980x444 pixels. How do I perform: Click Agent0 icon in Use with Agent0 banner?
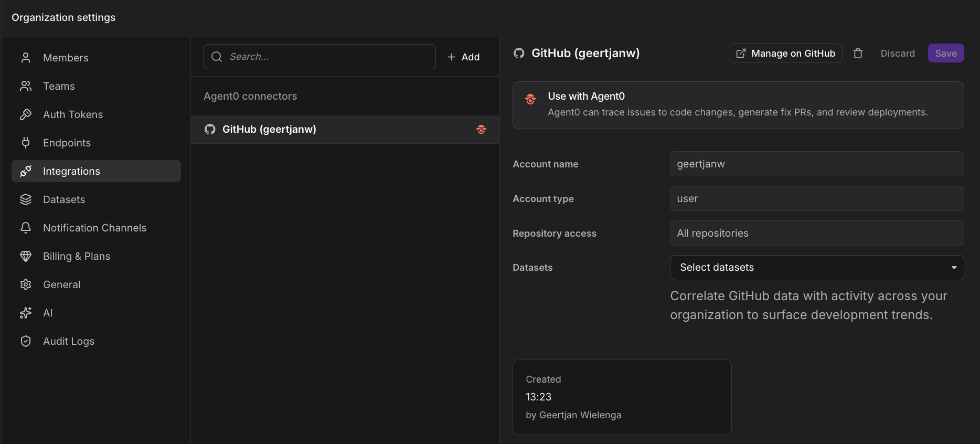coord(530,99)
